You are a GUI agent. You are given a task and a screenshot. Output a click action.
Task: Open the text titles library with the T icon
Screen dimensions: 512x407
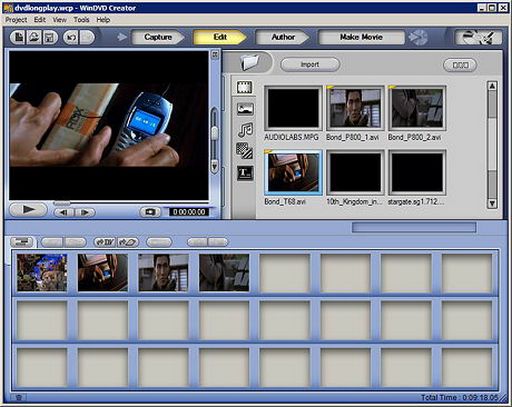[245, 173]
